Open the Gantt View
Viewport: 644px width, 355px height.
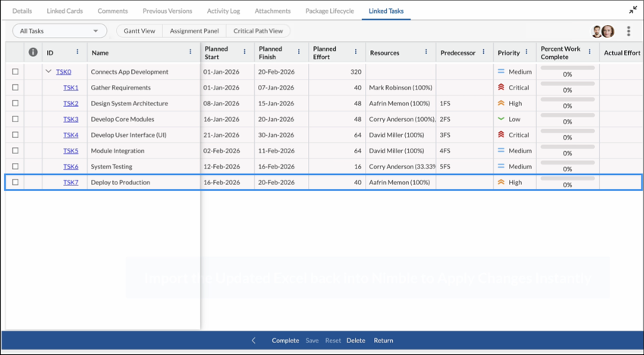(x=140, y=31)
